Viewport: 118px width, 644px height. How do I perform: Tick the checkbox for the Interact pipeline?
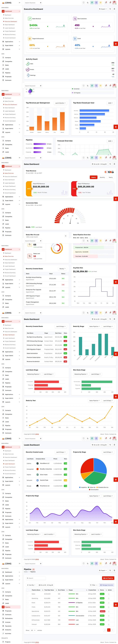(28, 624)
